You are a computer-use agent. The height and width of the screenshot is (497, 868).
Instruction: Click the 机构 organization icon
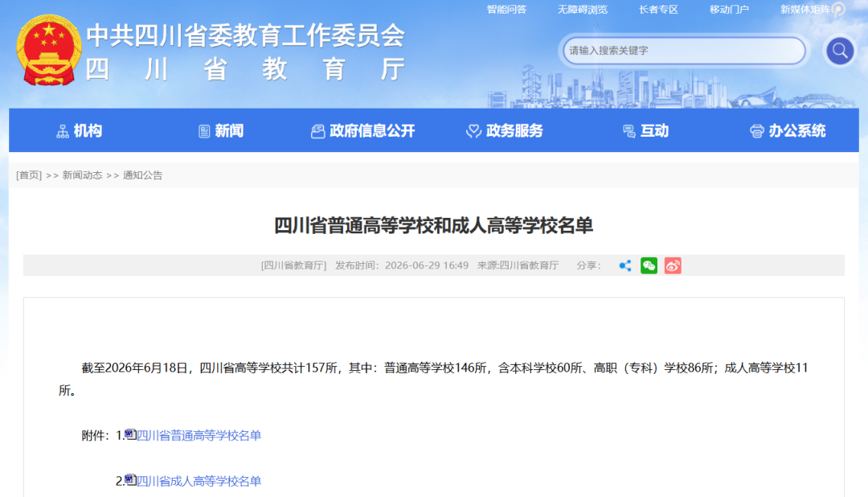[63, 131]
